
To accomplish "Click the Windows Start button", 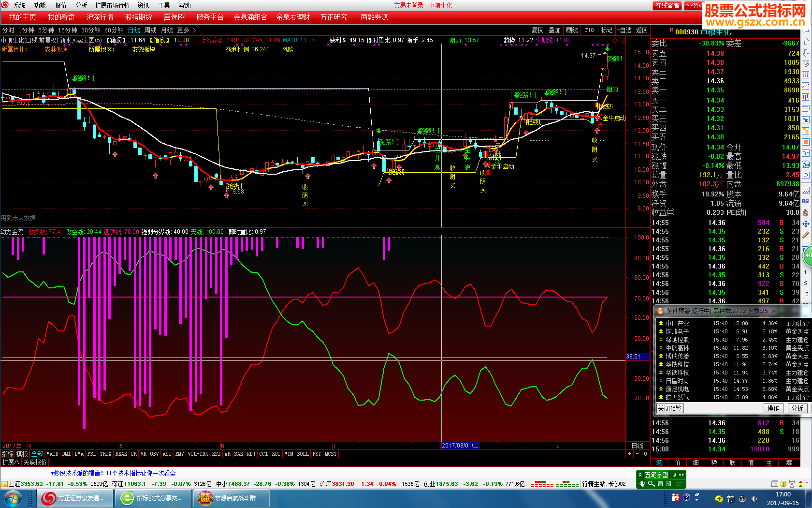I will [12, 498].
